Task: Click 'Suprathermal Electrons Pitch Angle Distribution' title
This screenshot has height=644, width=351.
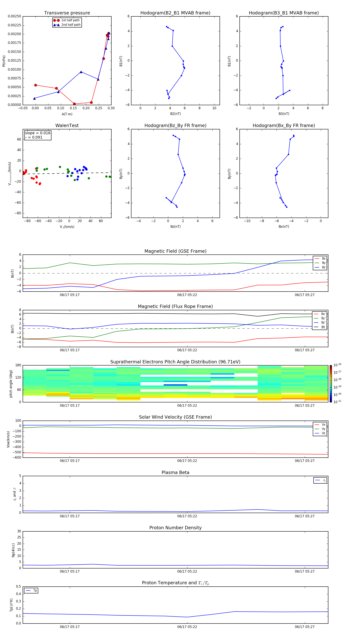Action: click(x=175, y=362)
